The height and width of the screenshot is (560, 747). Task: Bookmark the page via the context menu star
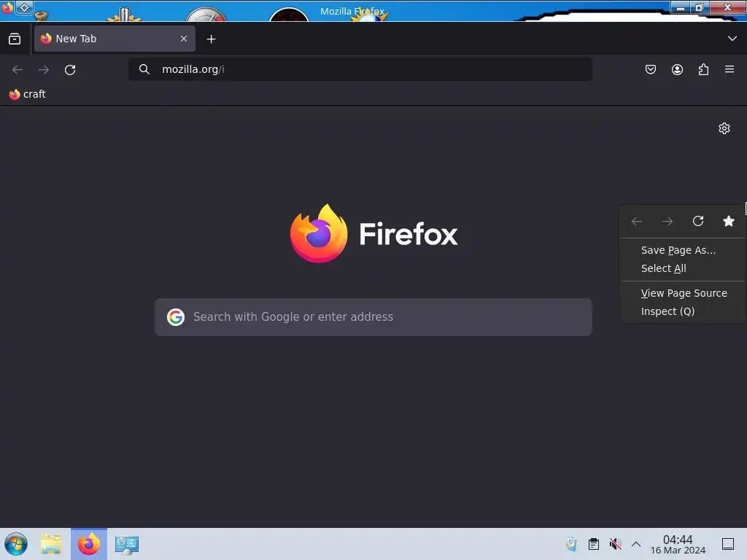pos(729,222)
